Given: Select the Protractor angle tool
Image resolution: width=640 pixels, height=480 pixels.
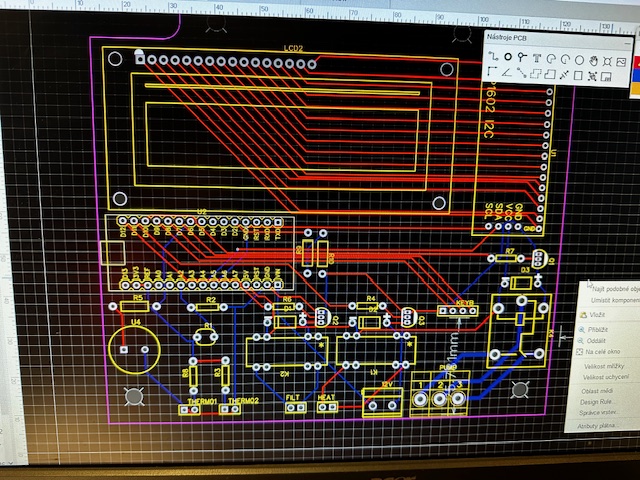Looking at the screenshot, I should pyautogui.click(x=506, y=73).
